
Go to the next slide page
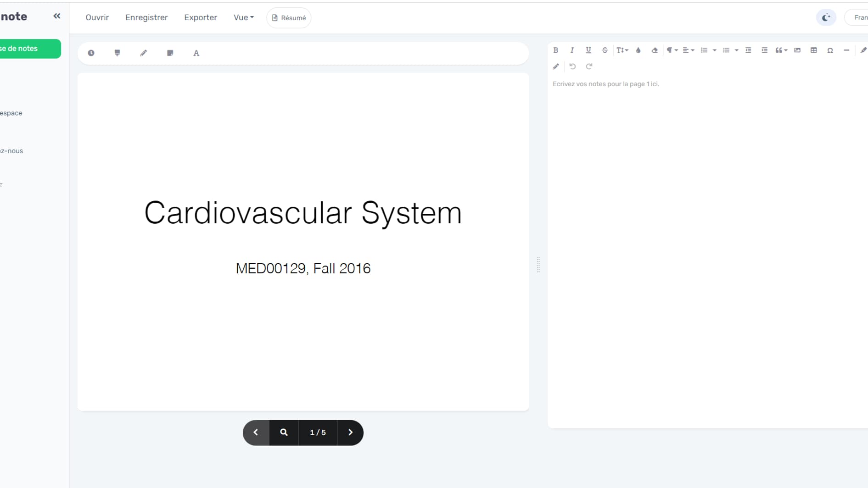tap(350, 433)
